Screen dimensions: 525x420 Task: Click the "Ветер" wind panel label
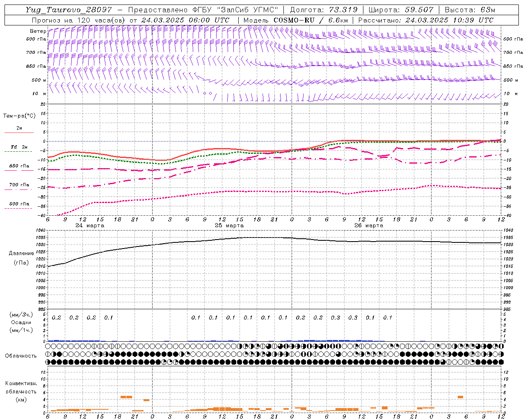(x=38, y=31)
